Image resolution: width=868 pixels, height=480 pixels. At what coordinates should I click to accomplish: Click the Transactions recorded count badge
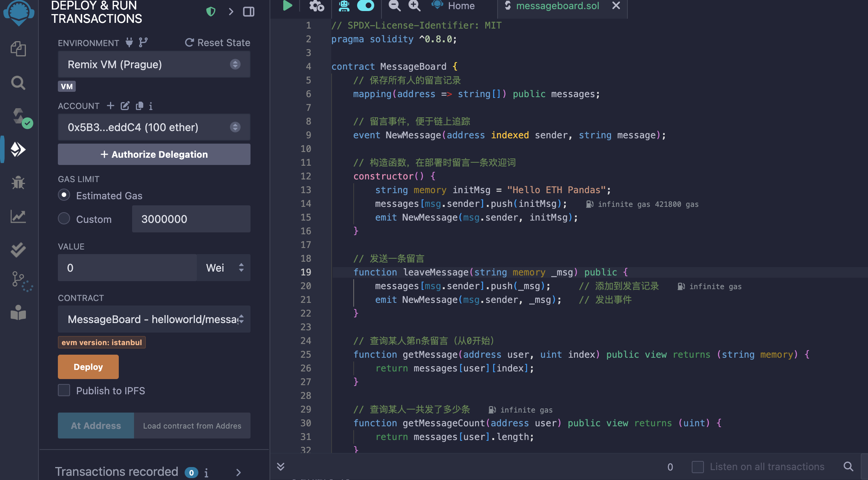coord(191,473)
